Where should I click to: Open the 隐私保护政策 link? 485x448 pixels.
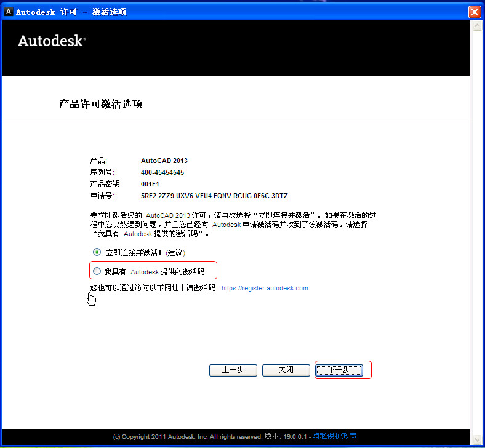(334, 436)
